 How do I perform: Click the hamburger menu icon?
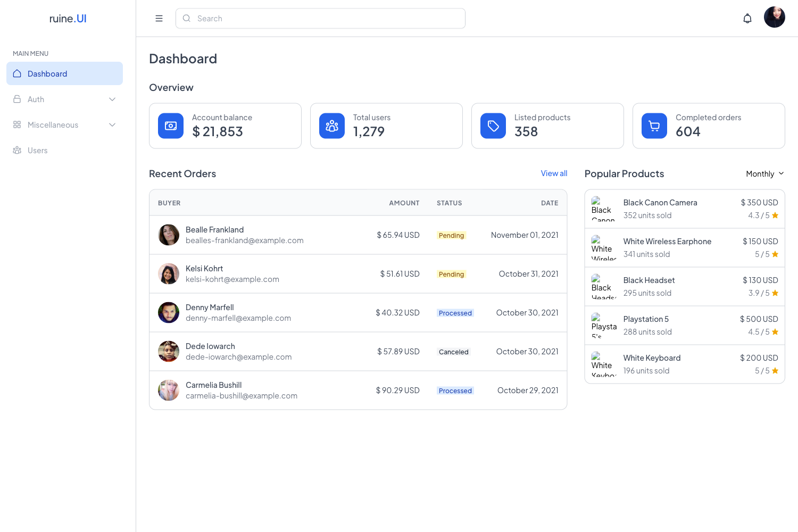(159, 18)
